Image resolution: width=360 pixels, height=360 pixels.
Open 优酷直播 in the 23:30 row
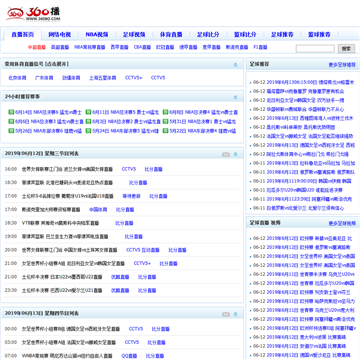point(120,290)
